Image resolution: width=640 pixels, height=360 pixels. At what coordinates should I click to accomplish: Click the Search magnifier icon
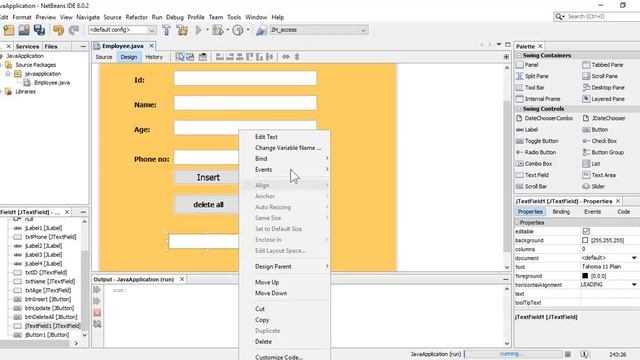coord(559,16)
